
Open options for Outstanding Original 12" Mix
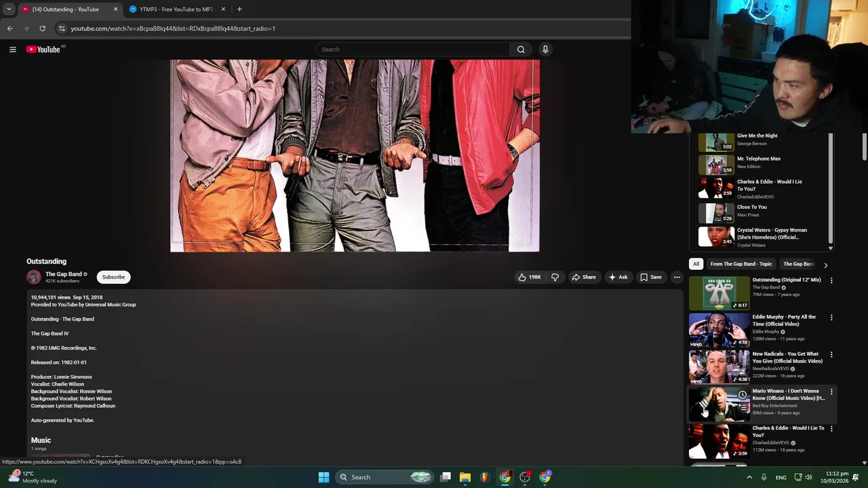tap(831, 281)
